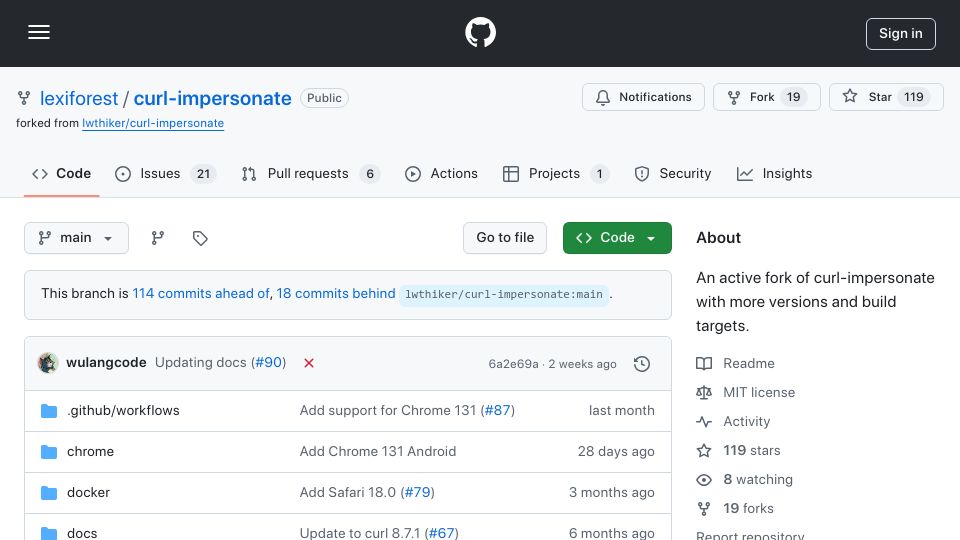The image size is (960, 540).
Task: Open the Updating docs commit message
Action: click(x=200, y=362)
